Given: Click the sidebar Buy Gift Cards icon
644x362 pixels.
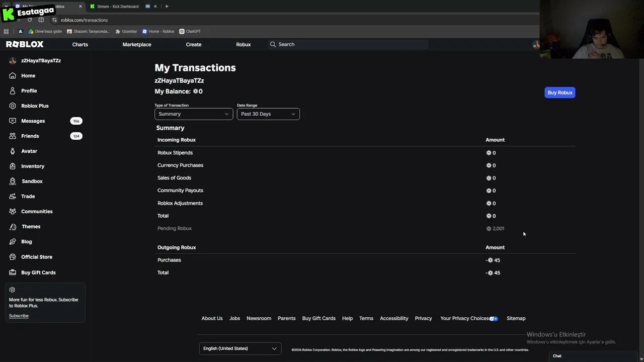Looking at the screenshot, I should pos(12,273).
